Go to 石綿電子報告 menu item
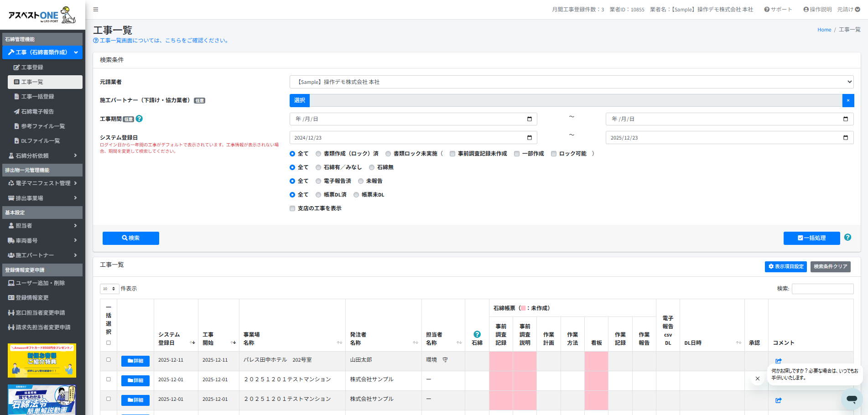868x415 pixels. pyautogui.click(x=37, y=112)
